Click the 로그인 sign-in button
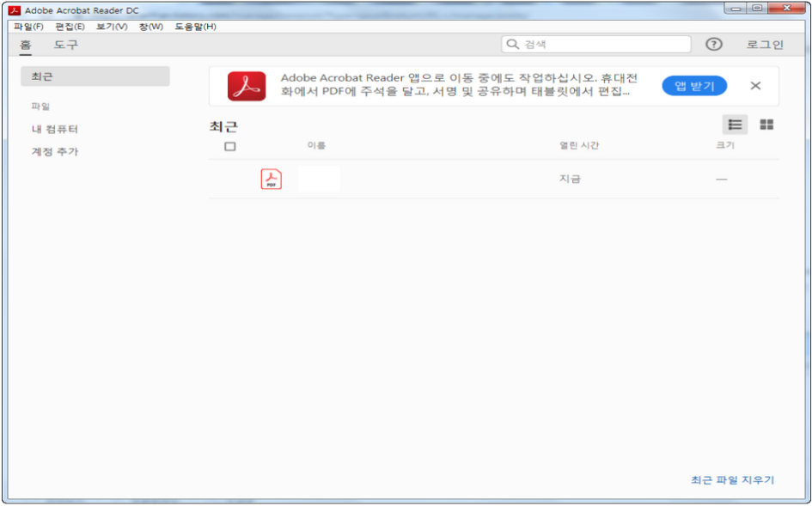 pyautogui.click(x=765, y=45)
